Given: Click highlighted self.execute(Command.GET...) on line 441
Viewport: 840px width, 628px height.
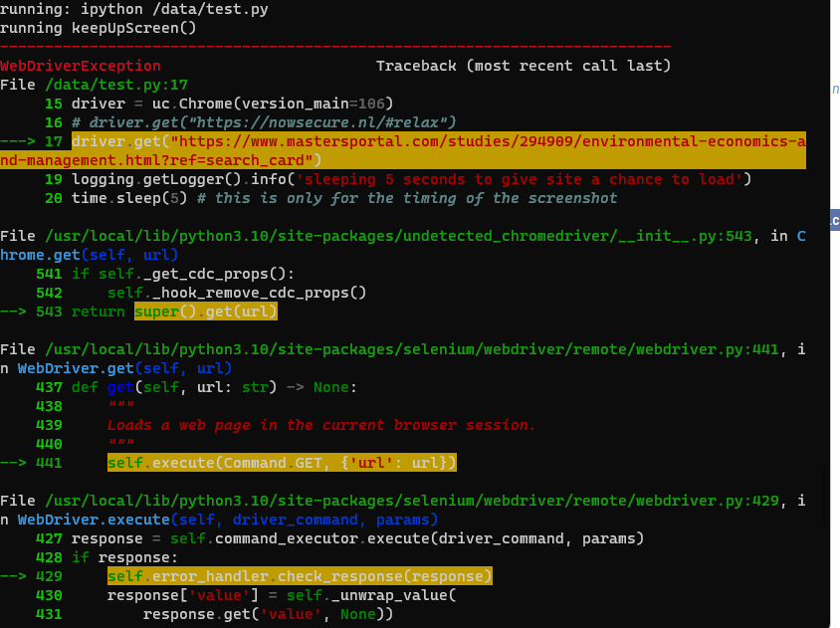Looking at the screenshot, I should click(x=282, y=463).
